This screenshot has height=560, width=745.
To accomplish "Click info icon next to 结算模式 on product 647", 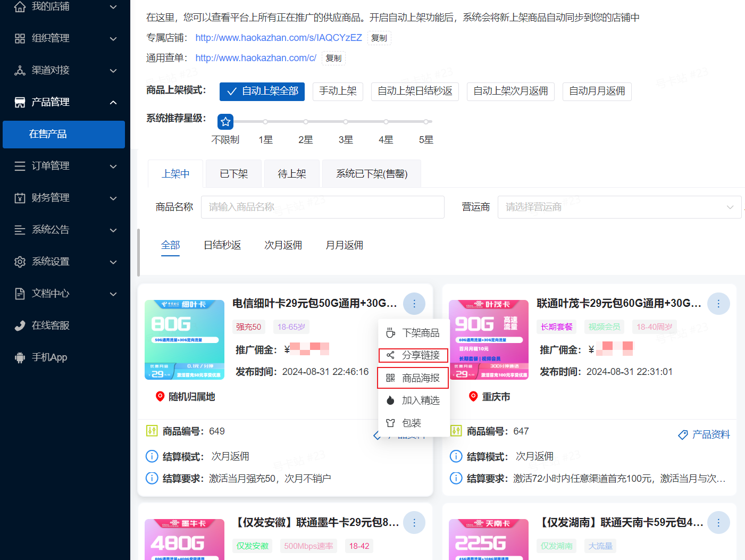I will [x=456, y=456].
